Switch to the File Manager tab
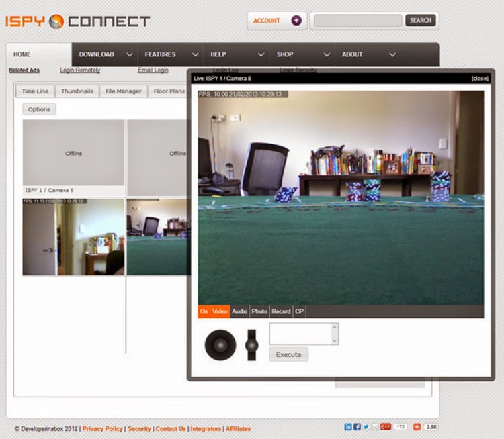This screenshot has height=439, width=504. tap(124, 91)
